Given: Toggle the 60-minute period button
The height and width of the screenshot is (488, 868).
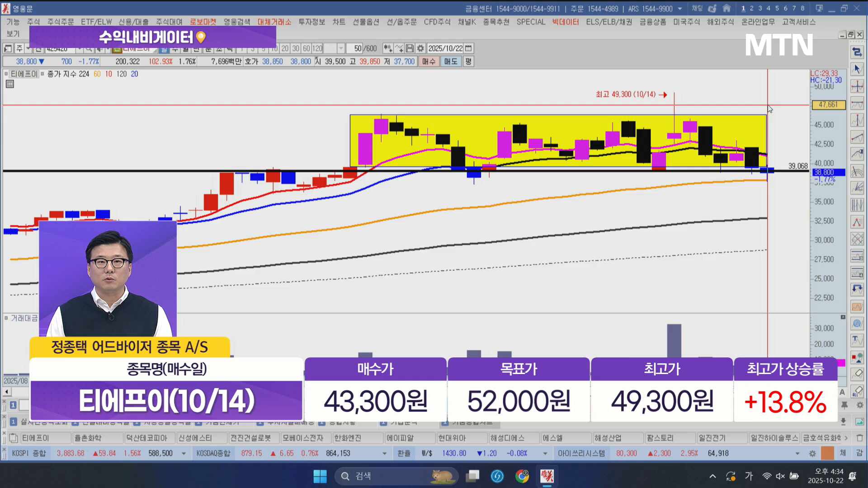Looking at the screenshot, I should 306,48.
